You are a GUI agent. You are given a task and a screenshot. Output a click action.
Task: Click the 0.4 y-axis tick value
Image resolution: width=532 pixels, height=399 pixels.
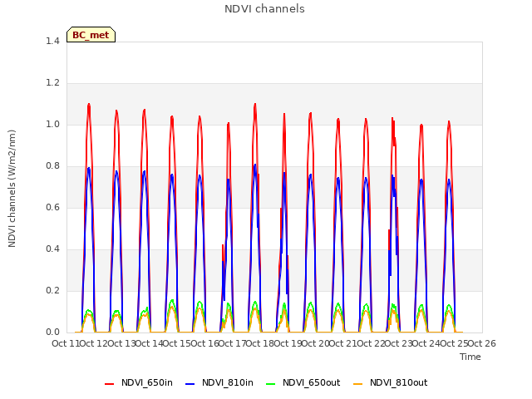(52, 249)
